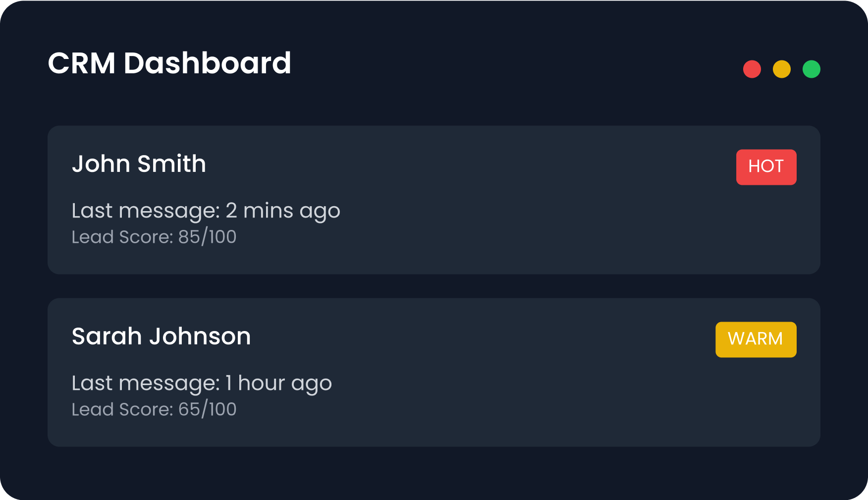Click the "2 mins ago" timestamp
868x500 pixels.
283,211
